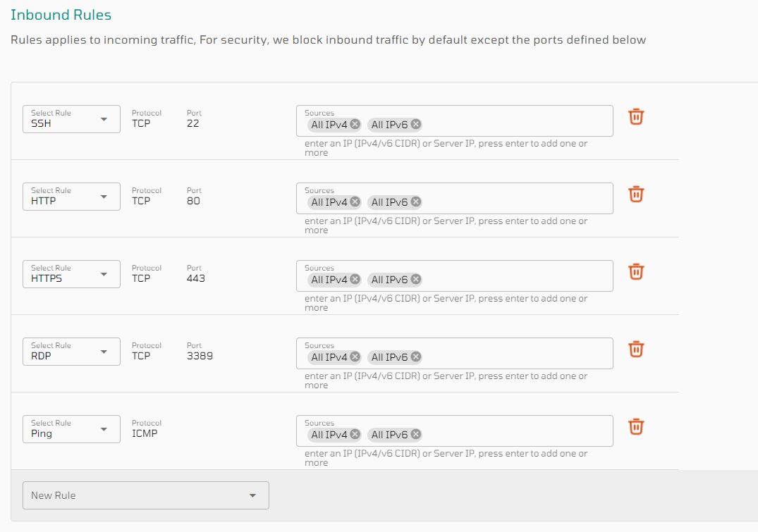Remove All IPv6 source from Ping rule
758x532 pixels.
coord(415,434)
